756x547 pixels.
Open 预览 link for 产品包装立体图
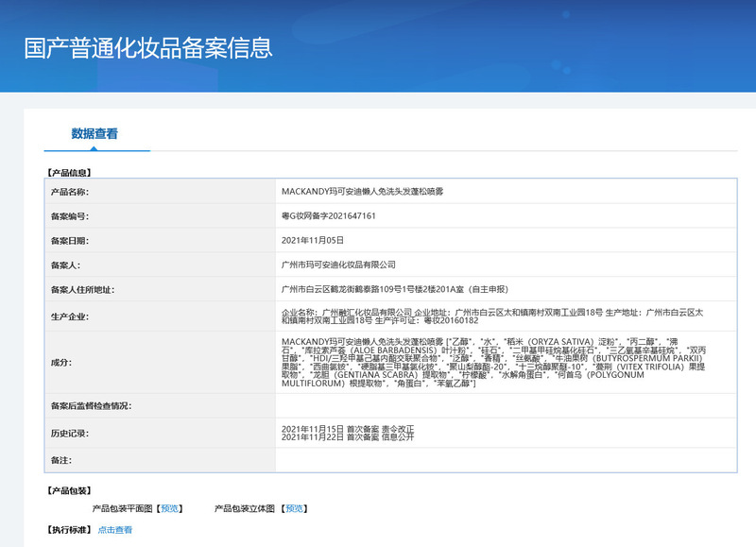(294, 508)
